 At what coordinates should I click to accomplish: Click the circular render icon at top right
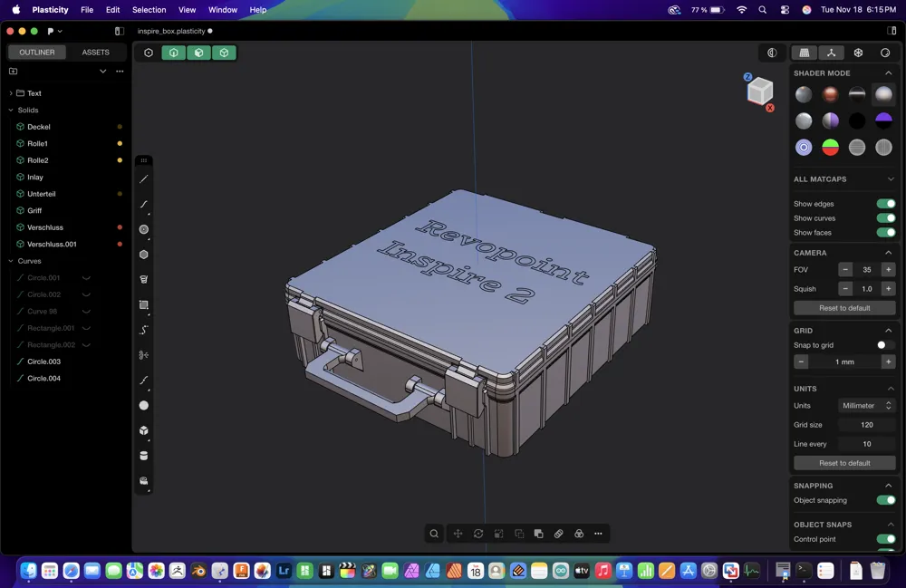(885, 53)
